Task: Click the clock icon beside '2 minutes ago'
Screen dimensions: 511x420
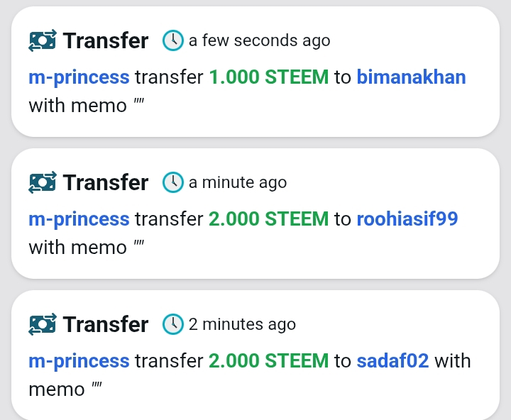Action: click(x=173, y=324)
